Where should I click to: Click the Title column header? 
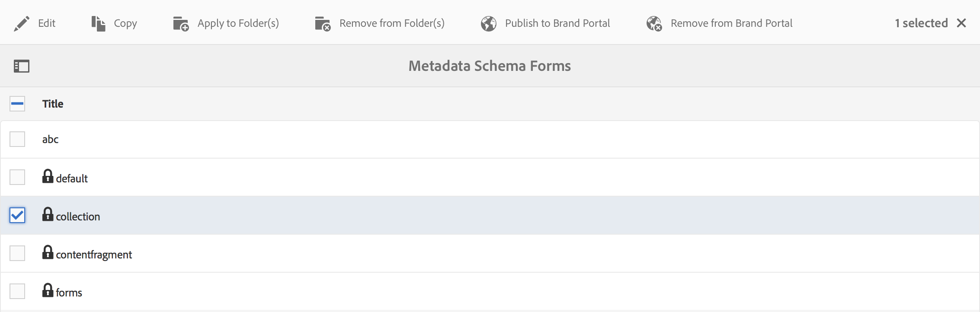click(53, 104)
